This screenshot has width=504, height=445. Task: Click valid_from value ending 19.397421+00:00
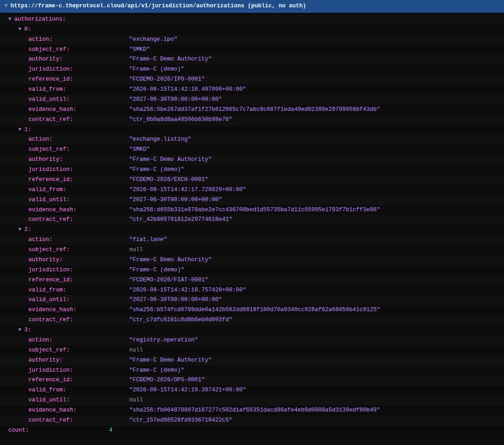[187, 390]
